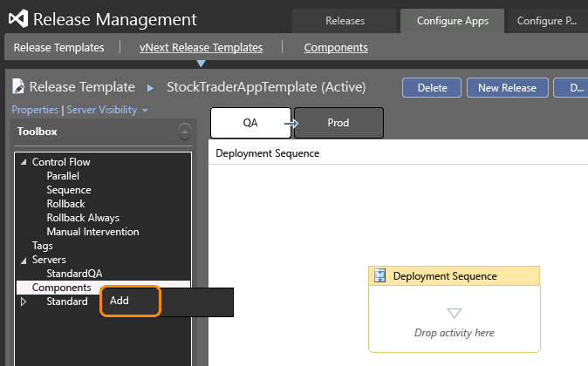Screen dimensions: 588x366
Task: Click the Delete button
Action: coord(432,88)
